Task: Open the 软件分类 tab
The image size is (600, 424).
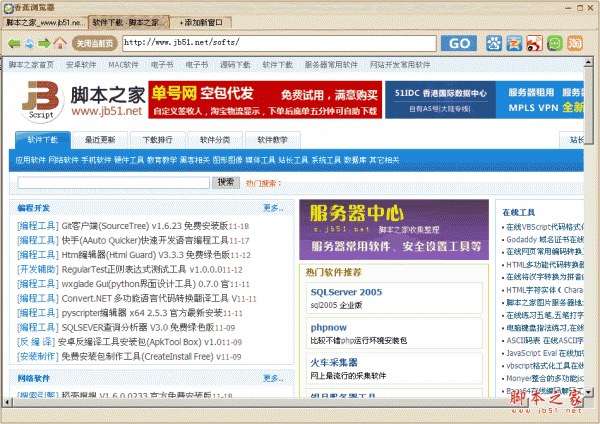Action: point(215,140)
